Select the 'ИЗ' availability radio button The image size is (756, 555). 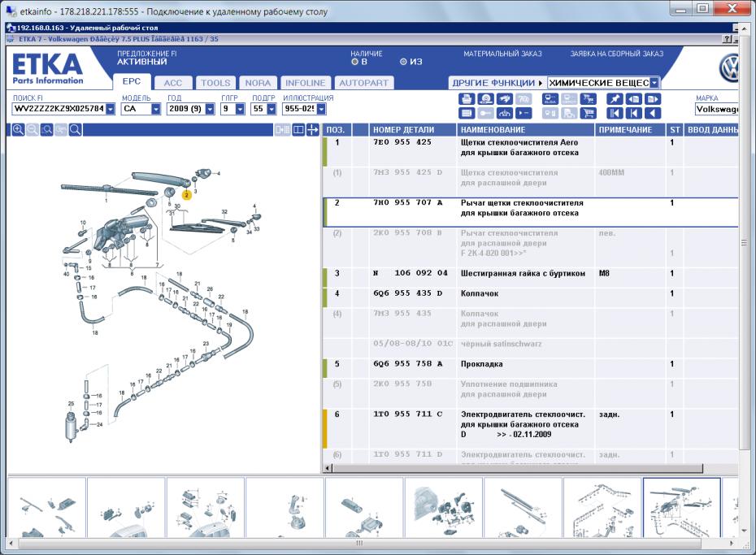pos(403,62)
